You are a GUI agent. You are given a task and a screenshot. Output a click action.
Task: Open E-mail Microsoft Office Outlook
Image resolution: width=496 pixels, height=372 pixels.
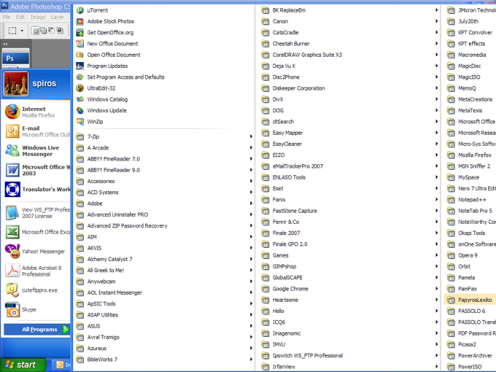pyautogui.click(x=36, y=131)
